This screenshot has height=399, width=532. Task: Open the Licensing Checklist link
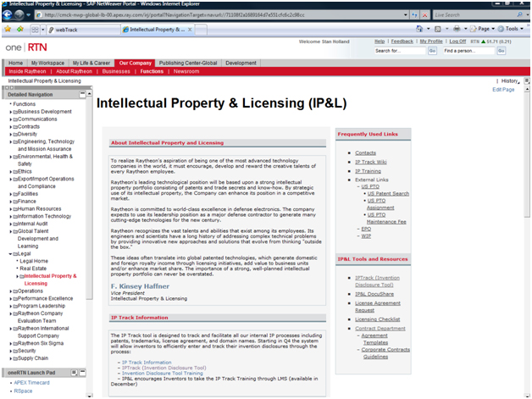pyautogui.click(x=377, y=319)
